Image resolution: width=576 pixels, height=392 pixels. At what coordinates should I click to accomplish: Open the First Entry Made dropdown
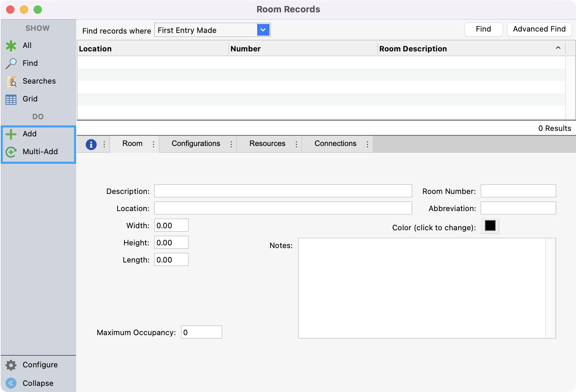click(x=263, y=30)
